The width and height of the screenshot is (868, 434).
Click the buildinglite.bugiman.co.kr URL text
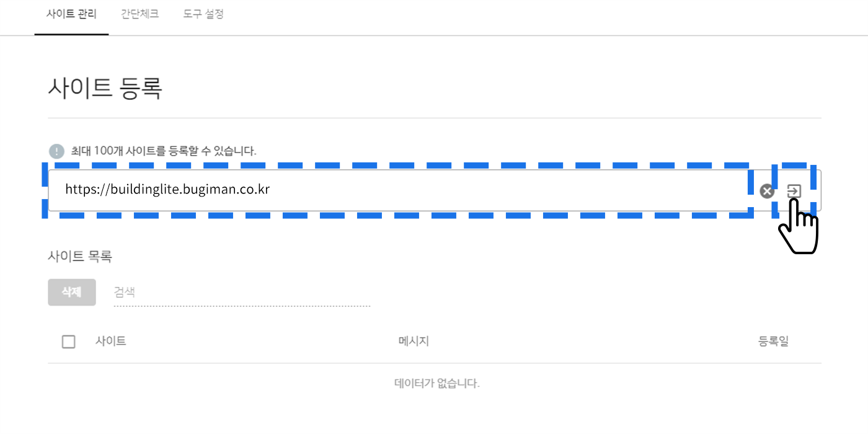click(x=167, y=190)
